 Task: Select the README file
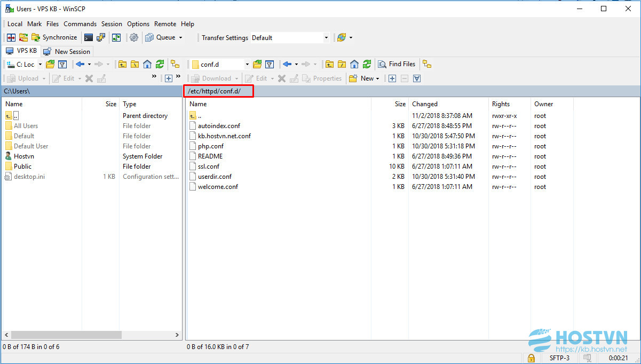click(x=210, y=156)
